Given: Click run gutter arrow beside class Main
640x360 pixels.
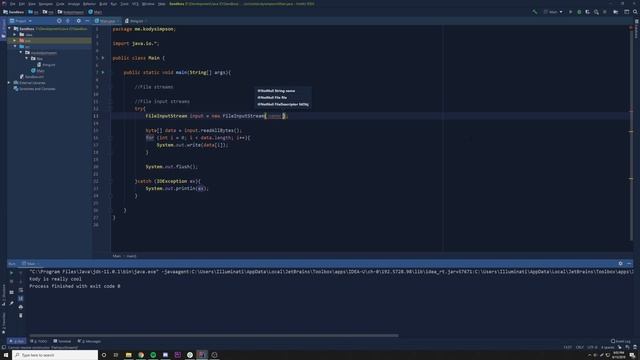Looking at the screenshot, I should [x=103, y=58].
